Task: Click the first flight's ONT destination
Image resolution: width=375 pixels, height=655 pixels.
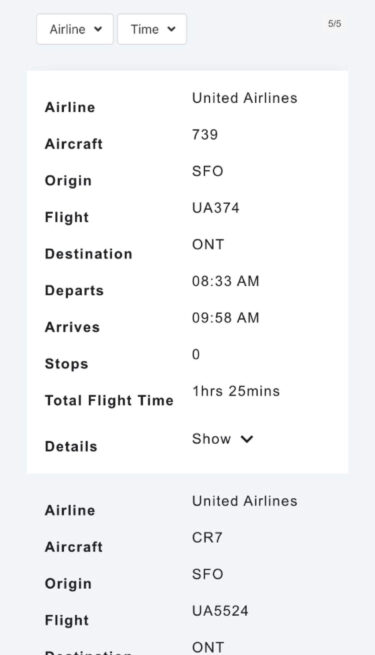Action: tap(208, 244)
